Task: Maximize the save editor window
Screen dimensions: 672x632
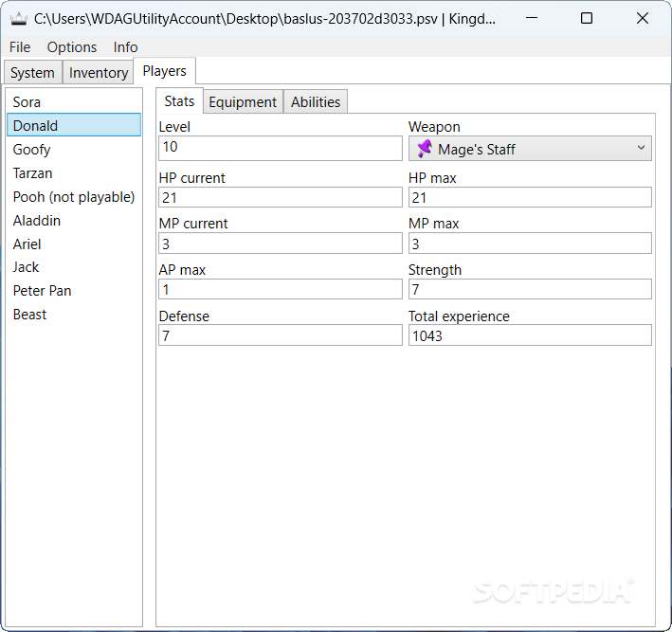Action: pos(587,18)
